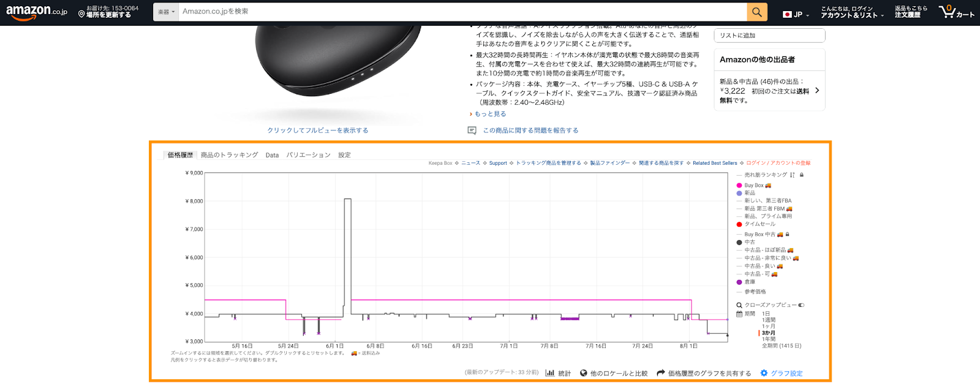The width and height of the screenshot is (980, 386).
Task: Click the location pin delivery icon
Action: click(x=81, y=14)
